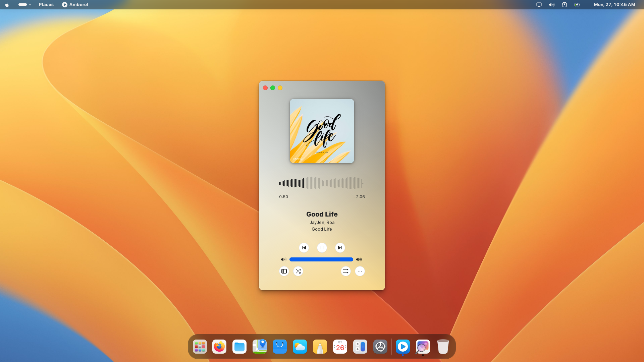Open the App Store bag icon
This screenshot has width=644, height=362.
coord(280,347)
